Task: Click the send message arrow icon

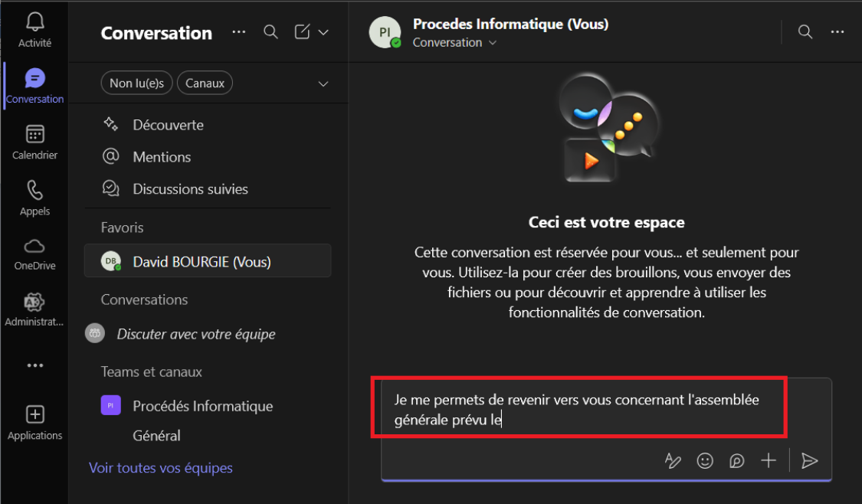Action: pyautogui.click(x=809, y=460)
